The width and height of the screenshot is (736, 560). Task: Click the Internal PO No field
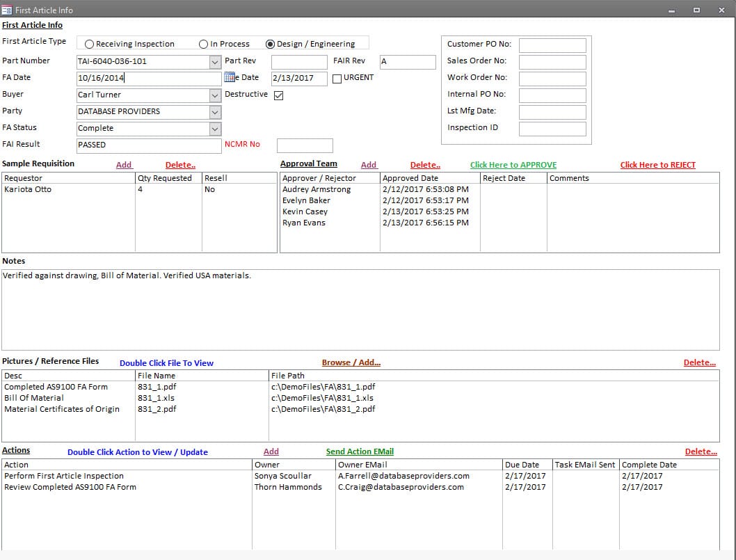pyautogui.click(x=552, y=95)
